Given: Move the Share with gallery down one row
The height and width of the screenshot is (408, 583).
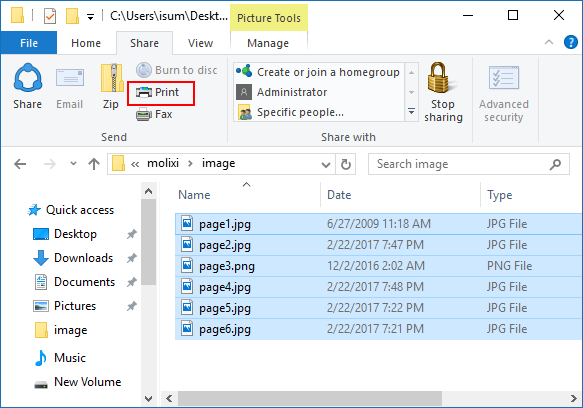Looking at the screenshot, I should (x=412, y=92).
